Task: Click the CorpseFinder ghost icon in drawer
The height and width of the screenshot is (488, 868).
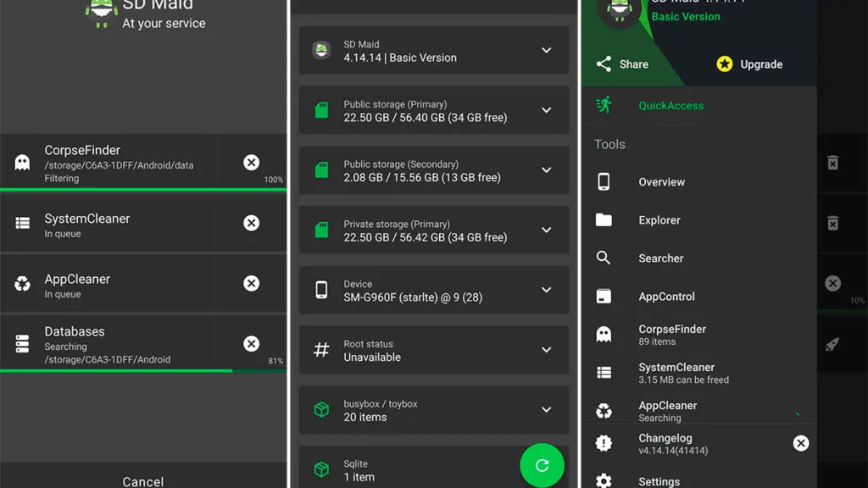Action: (x=604, y=334)
